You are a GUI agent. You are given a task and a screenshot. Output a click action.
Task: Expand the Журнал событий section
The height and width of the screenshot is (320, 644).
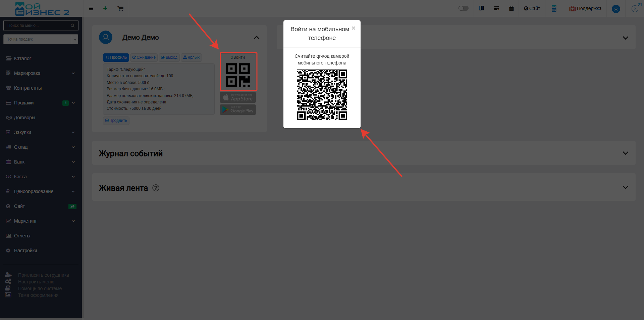coord(625,153)
